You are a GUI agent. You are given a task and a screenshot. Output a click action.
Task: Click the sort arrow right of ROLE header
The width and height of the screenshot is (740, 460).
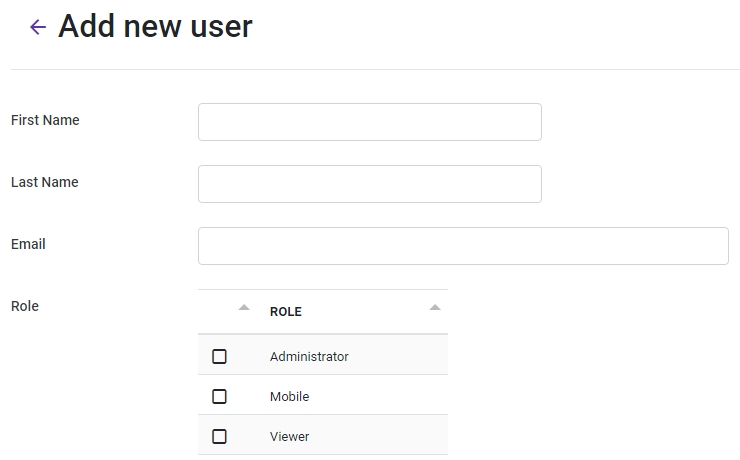(x=435, y=308)
